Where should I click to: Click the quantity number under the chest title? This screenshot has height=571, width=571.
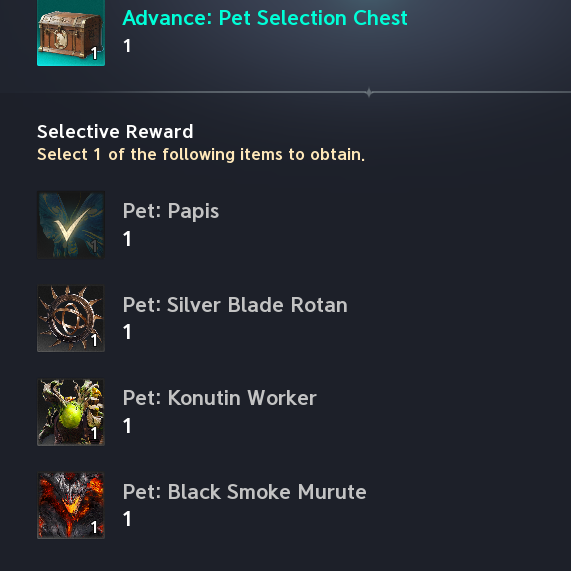pos(127,46)
